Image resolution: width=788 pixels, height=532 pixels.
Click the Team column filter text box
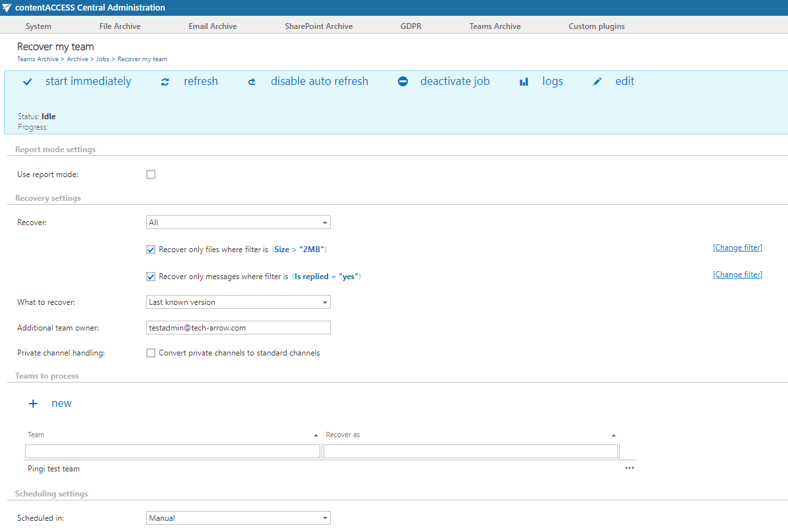(x=173, y=451)
